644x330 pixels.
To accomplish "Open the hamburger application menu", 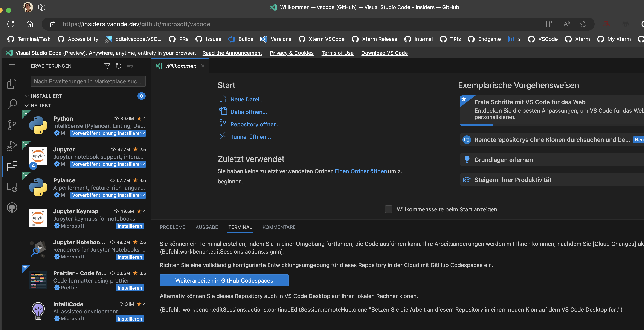I will (12, 66).
